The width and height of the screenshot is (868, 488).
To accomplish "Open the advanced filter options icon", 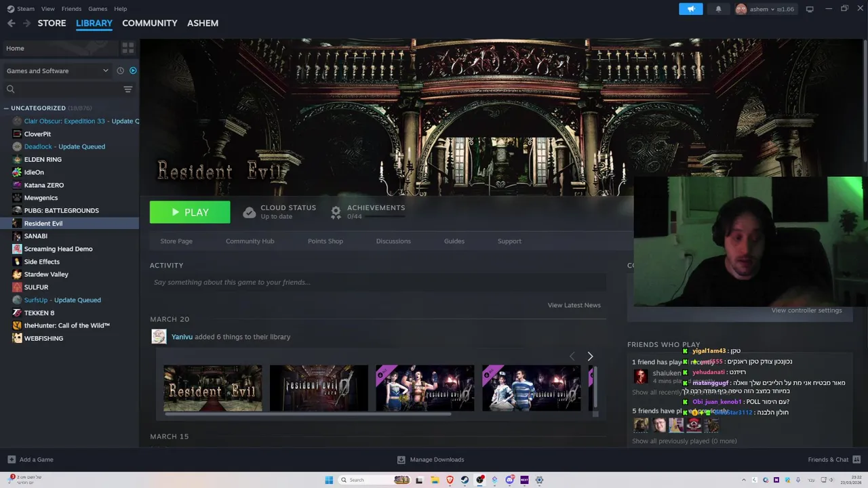I will coord(127,89).
